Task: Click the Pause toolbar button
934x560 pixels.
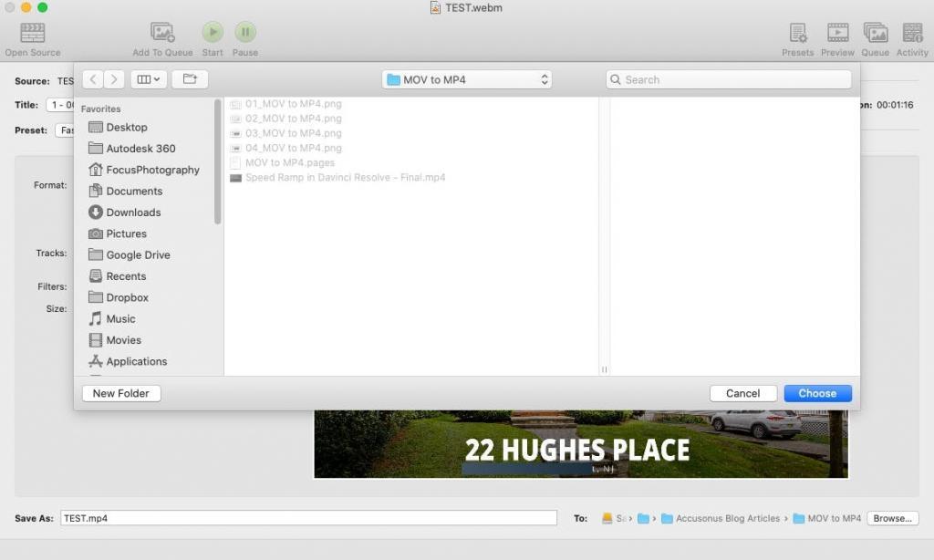Action: click(x=244, y=32)
